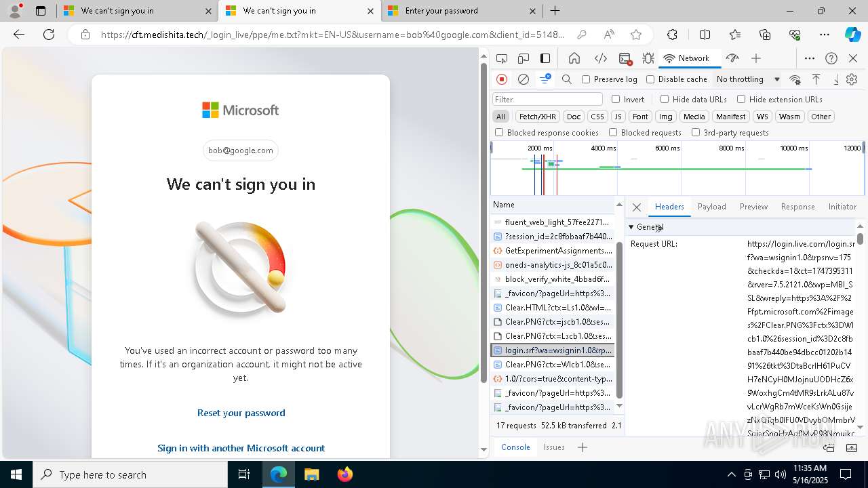Image resolution: width=868 pixels, height=488 pixels.
Task: Enable the Preserve log checkbox
Action: point(586,79)
